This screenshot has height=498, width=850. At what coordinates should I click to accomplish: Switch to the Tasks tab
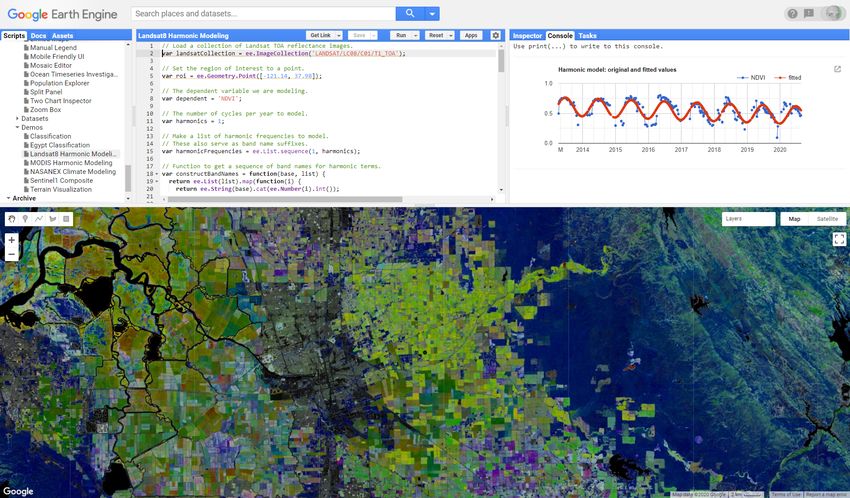[x=587, y=36]
